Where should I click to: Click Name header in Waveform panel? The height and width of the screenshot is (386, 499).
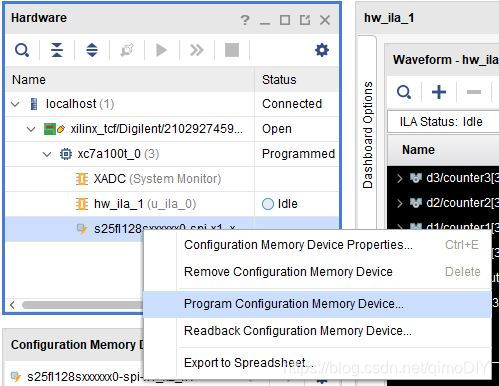coord(418,150)
